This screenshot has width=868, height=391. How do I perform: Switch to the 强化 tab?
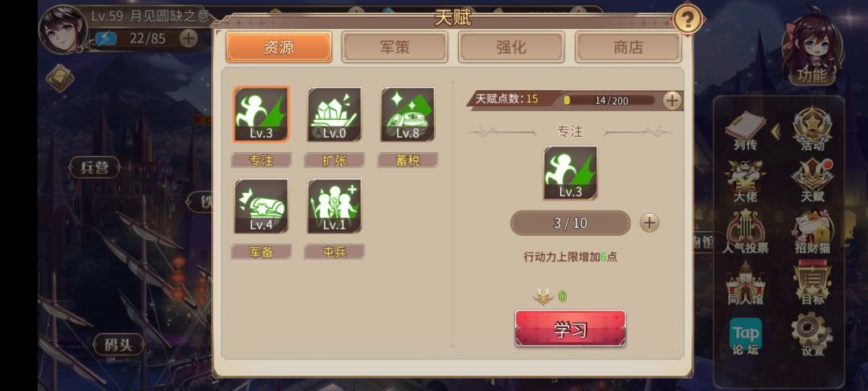(511, 47)
